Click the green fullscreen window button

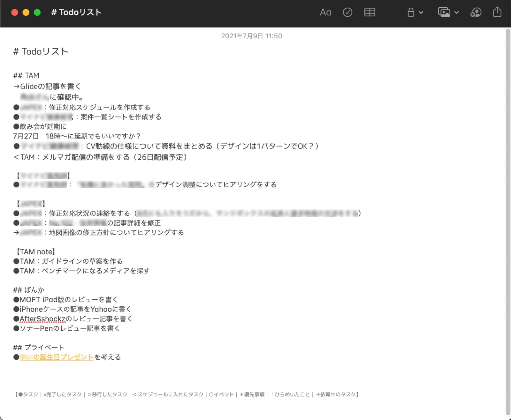[37, 12]
